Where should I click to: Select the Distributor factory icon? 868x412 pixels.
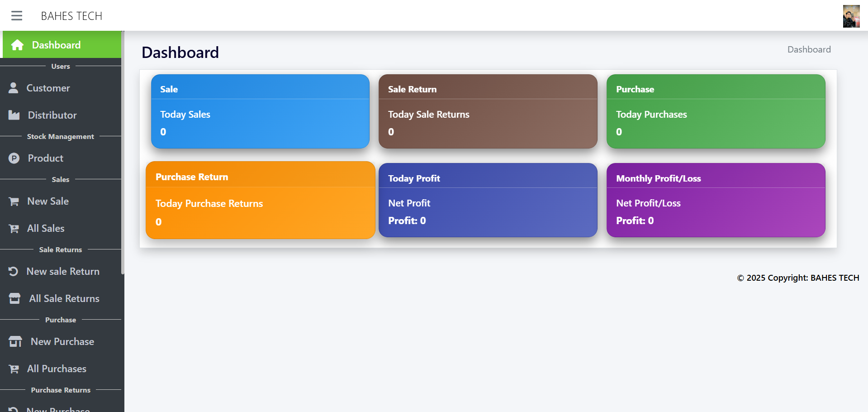click(x=14, y=115)
